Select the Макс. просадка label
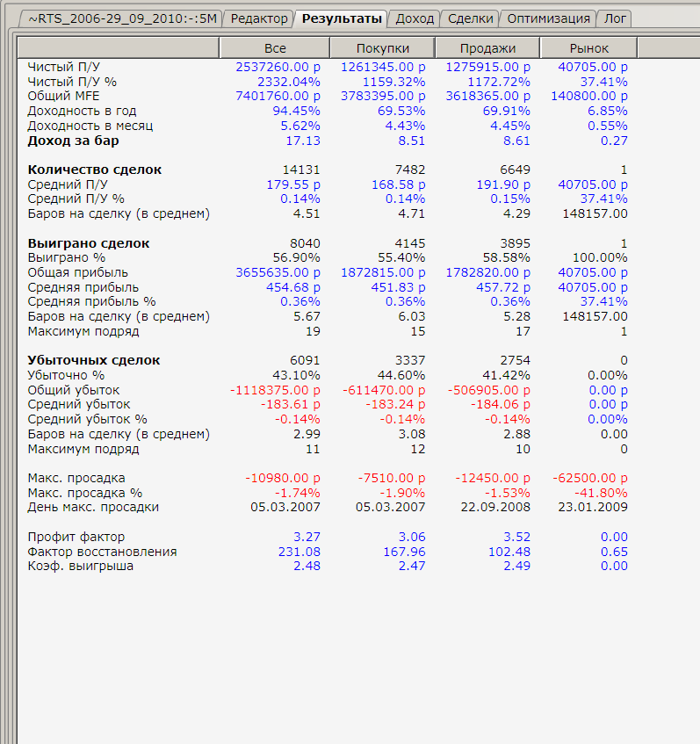The height and width of the screenshot is (744, 700). pos(76,478)
